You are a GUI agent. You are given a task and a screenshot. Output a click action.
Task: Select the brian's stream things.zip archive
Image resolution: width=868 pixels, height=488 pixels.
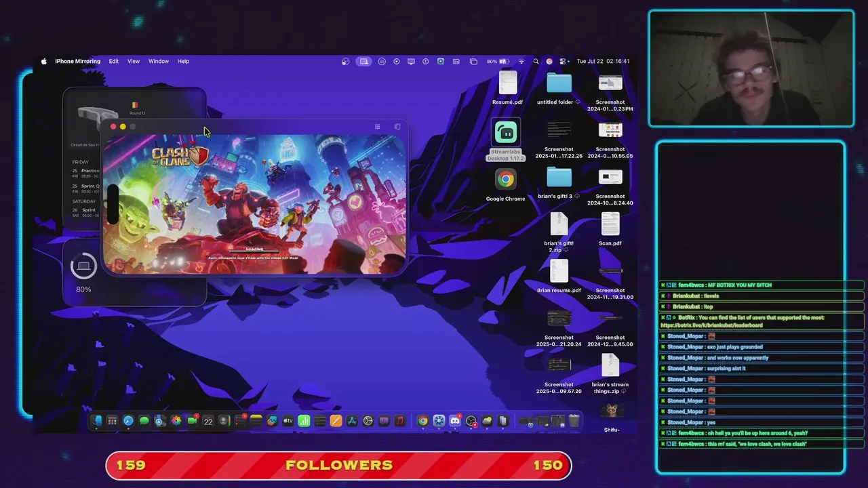610,374
